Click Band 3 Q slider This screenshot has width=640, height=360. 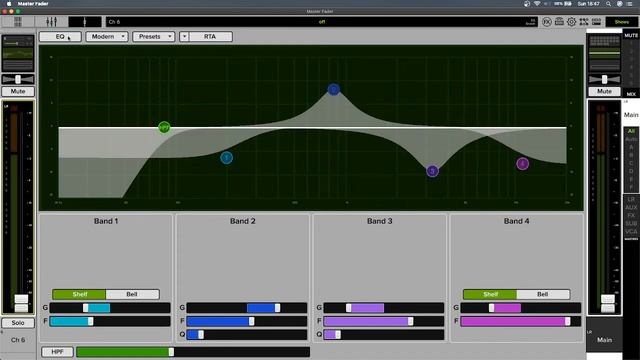coord(384,335)
